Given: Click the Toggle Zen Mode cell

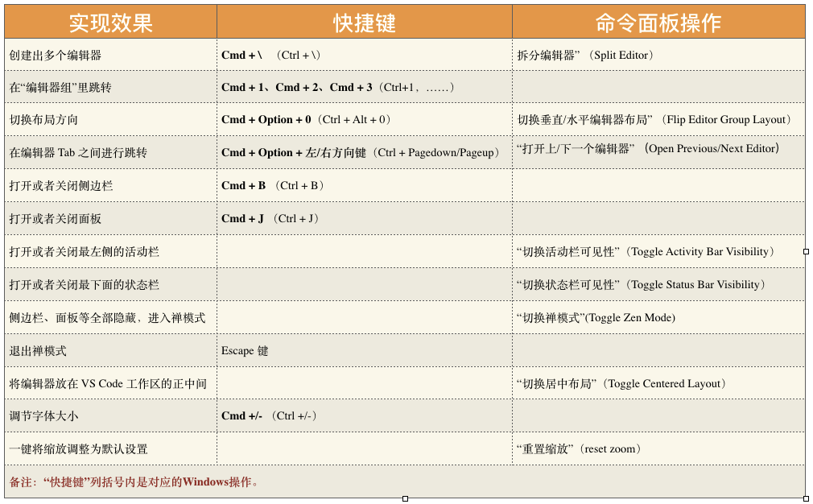Looking at the screenshot, I should point(658,317).
